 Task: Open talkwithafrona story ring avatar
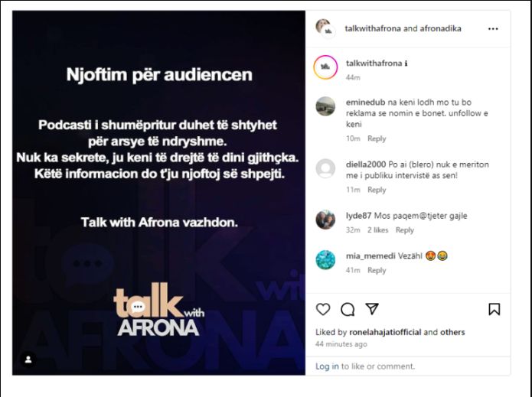click(325, 67)
